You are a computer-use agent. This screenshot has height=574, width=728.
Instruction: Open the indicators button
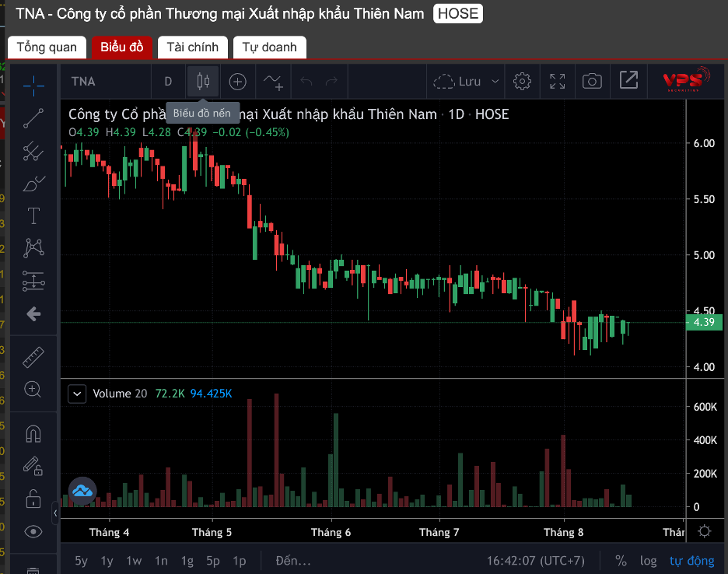273,82
